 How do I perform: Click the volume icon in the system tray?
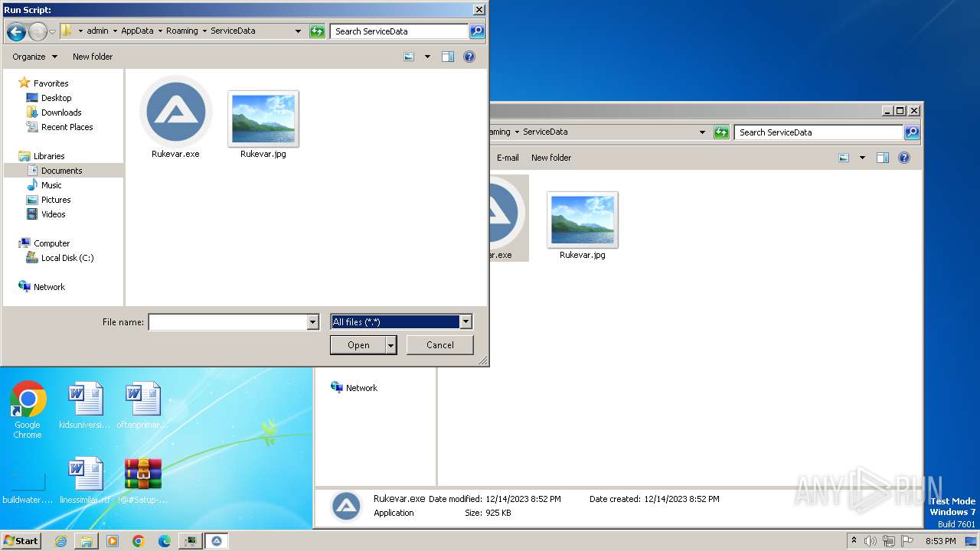(x=871, y=541)
